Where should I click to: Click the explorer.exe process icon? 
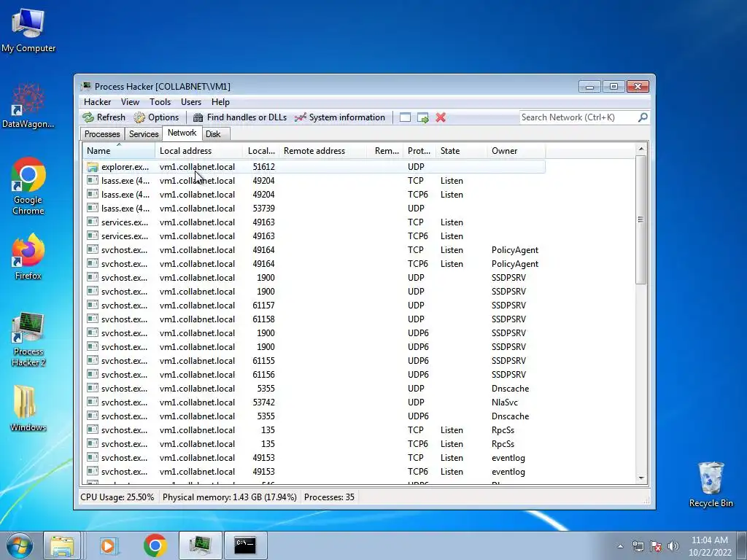[x=93, y=167]
